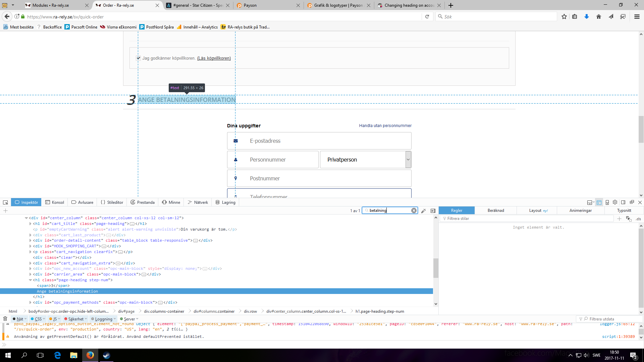Click the eyedropper color picker
Viewport: 644px width, 362px height.
point(424,211)
